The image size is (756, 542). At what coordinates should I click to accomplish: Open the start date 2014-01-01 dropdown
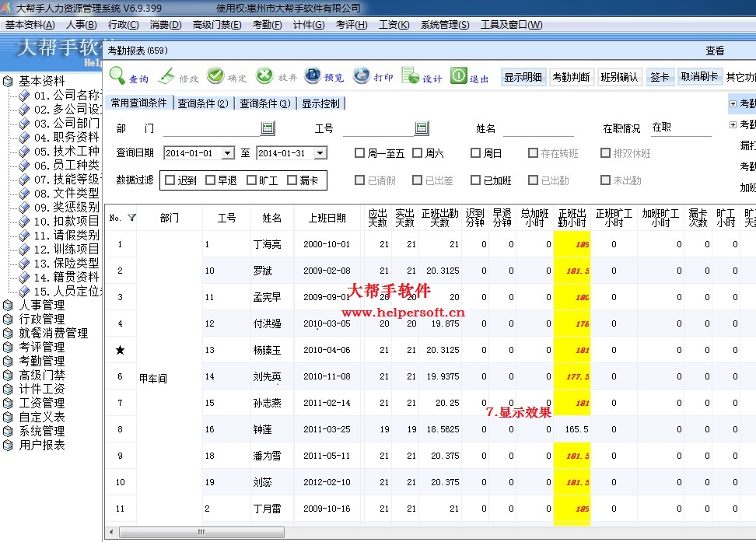click(228, 153)
